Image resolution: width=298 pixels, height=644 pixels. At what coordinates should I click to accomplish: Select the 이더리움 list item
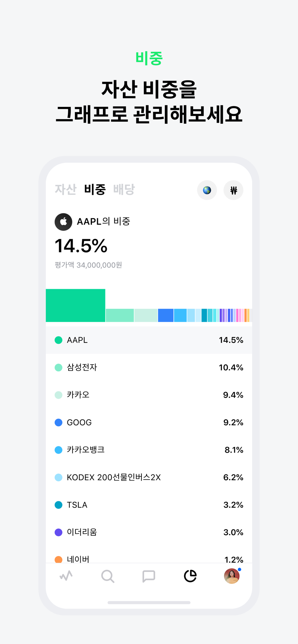pyautogui.click(x=149, y=532)
